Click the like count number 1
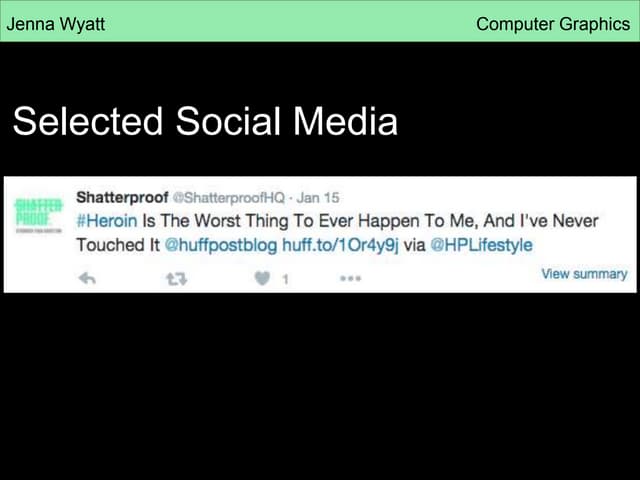The image size is (640, 480). [285, 280]
